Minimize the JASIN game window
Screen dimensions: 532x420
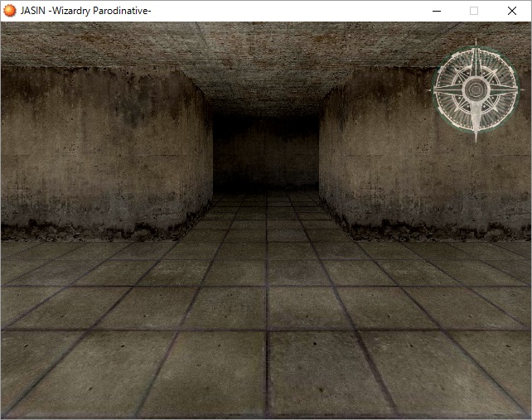(436, 11)
